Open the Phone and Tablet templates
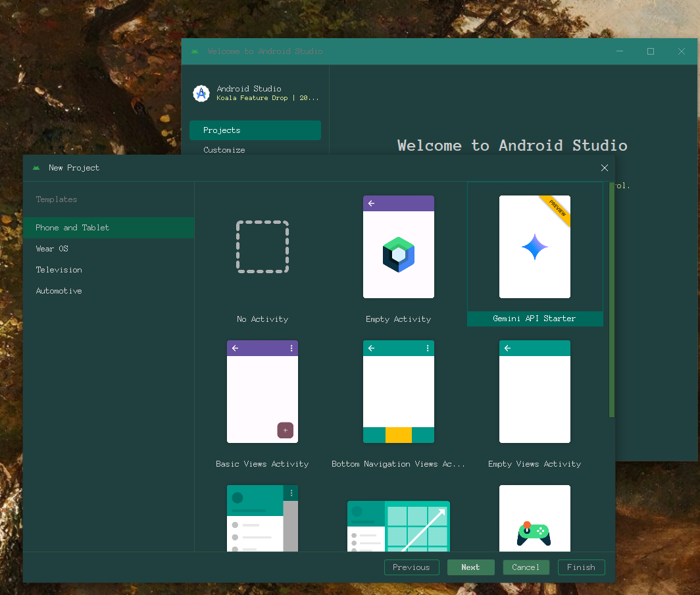 [109, 228]
